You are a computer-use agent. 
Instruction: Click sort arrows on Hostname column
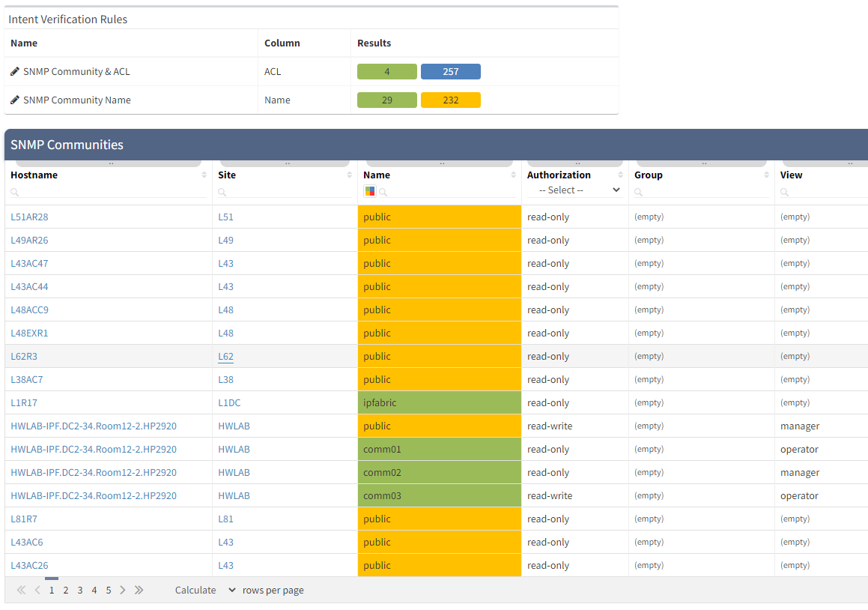coord(204,175)
